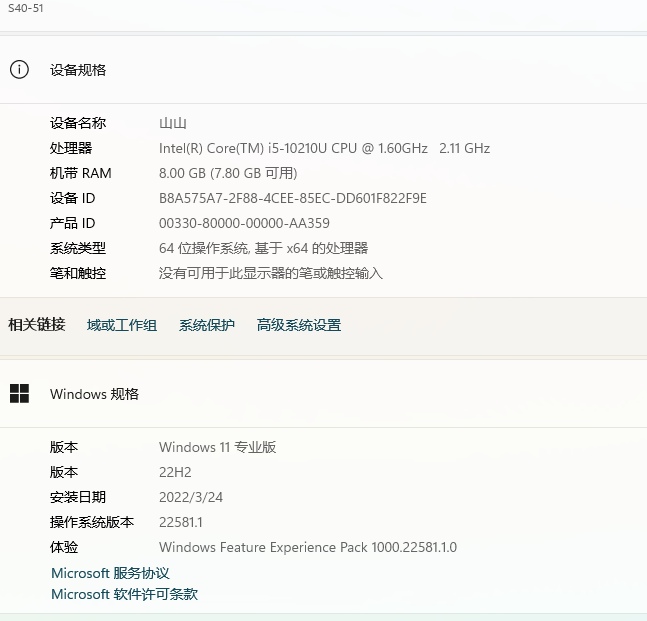The width and height of the screenshot is (647, 621).
Task: Click the 笔和触控 label
Action: 78,273
